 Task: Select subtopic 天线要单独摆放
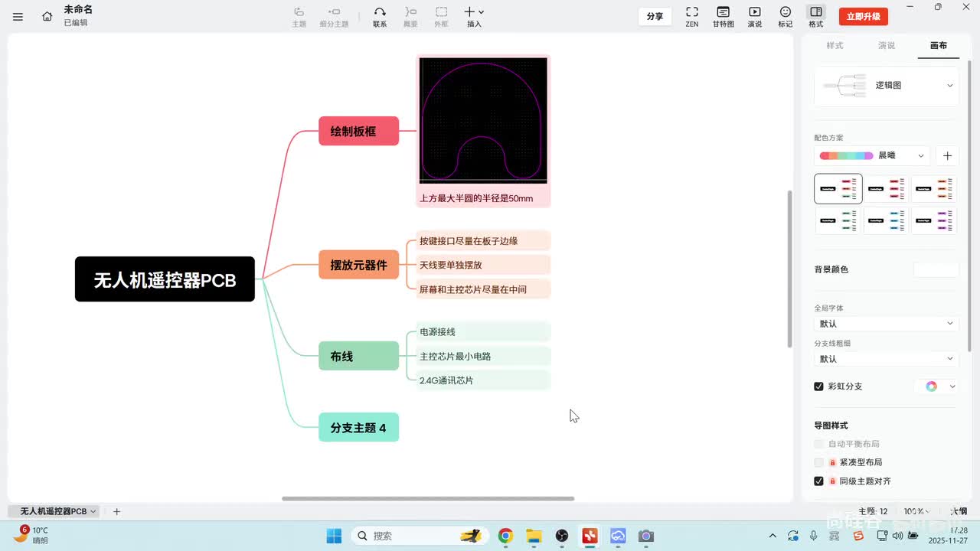tap(483, 265)
